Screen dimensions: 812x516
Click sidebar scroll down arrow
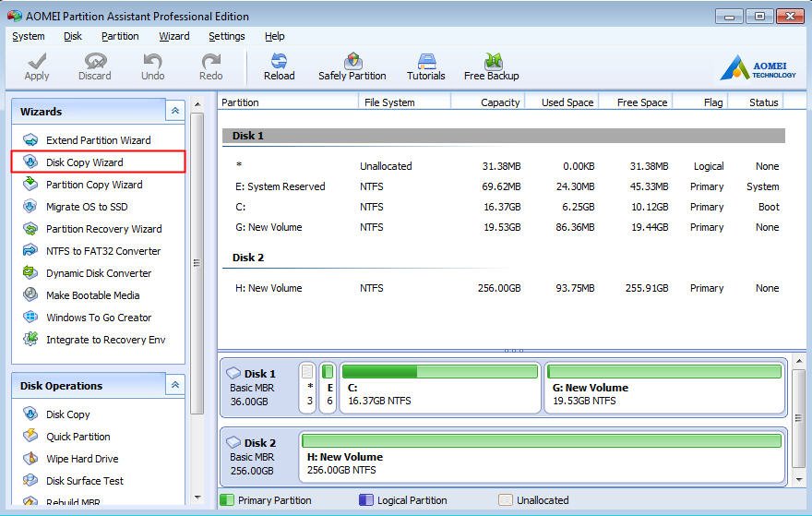coord(197,498)
